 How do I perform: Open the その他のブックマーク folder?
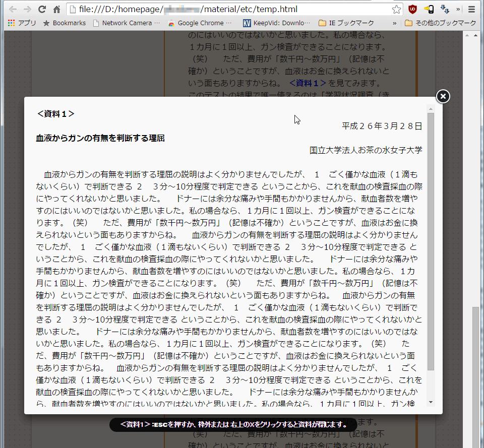441,23
